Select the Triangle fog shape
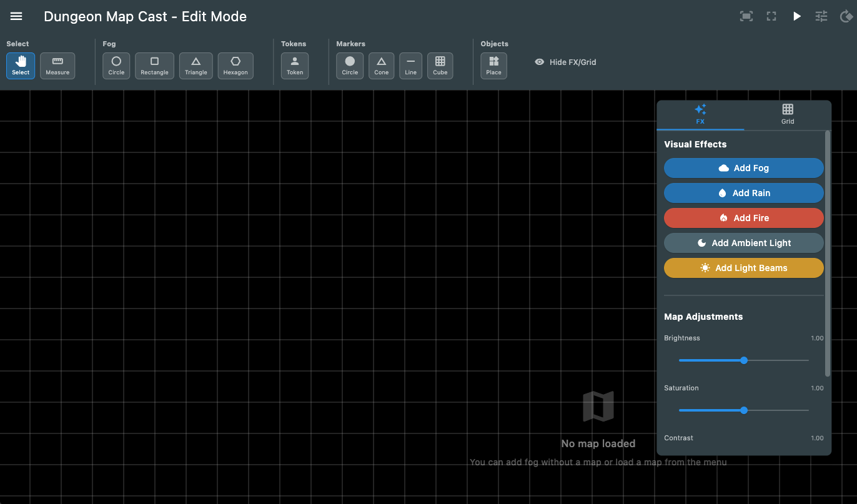Screen dimensions: 857x504 click(196, 66)
